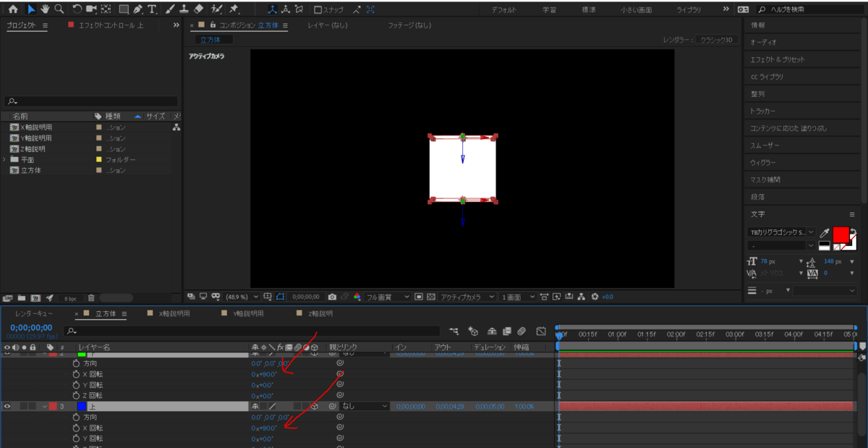The image size is (868, 448).
Task: Choose the View Axis mode icon
Action: 299,10
